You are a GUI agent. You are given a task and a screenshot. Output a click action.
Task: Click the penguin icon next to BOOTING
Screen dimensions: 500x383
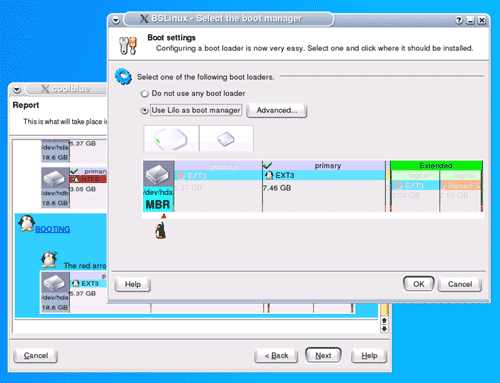pos(27,223)
